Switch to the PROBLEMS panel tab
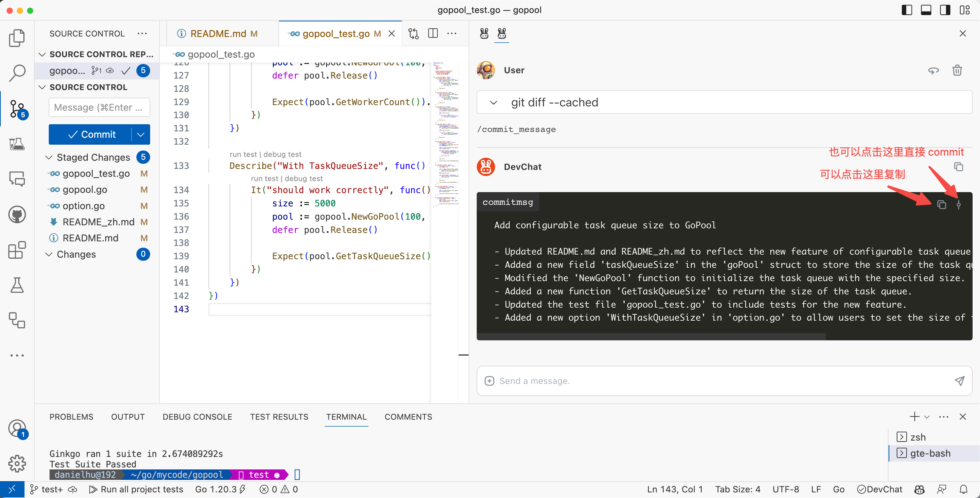980x498 pixels. pos(71,417)
